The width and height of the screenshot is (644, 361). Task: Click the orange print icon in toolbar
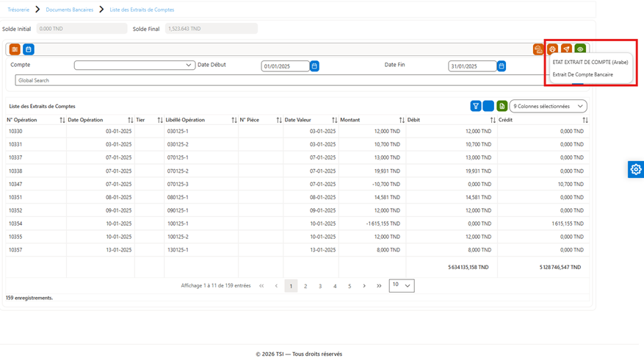point(552,49)
